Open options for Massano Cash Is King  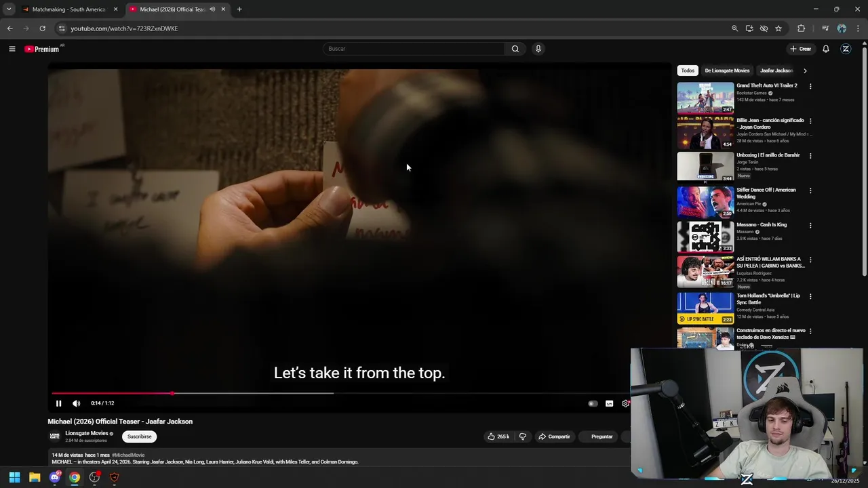[810, 225]
